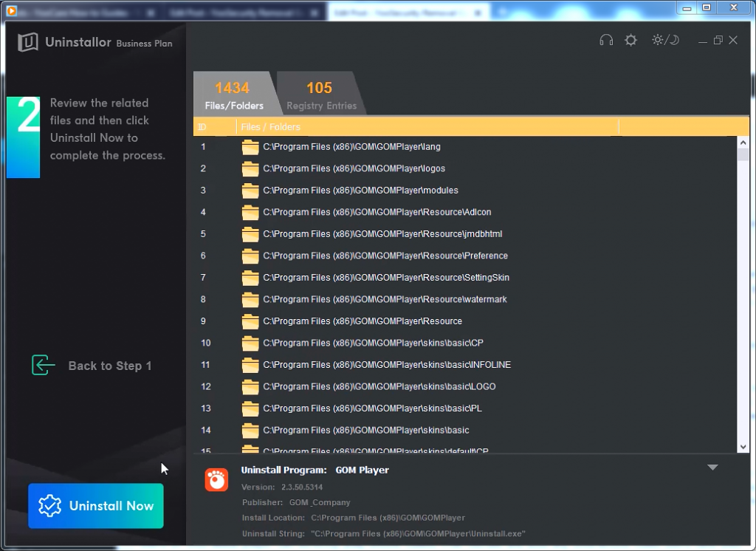Close the Uninstallor inner window
This screenshot has height=551, width=756.
point(733,40)
